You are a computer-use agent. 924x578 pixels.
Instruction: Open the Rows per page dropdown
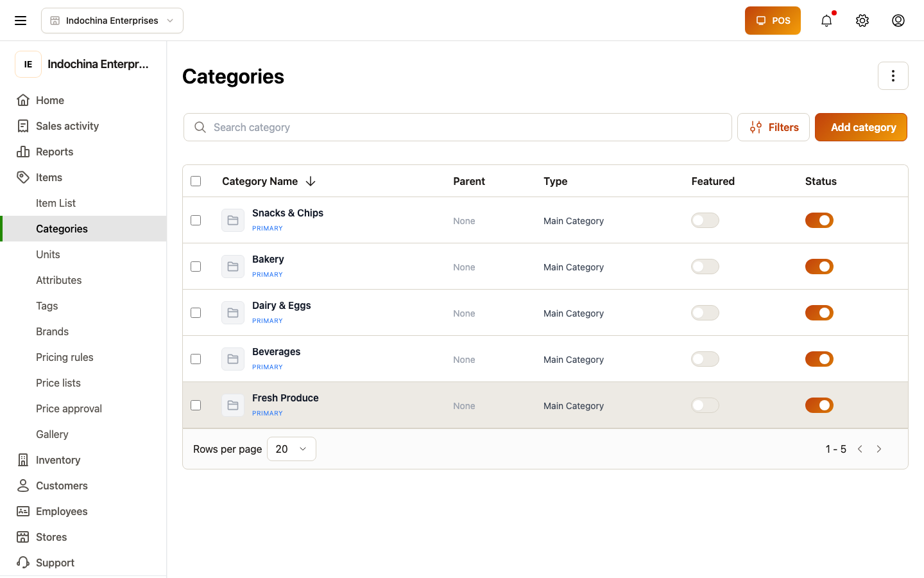[x=291, y=449]
